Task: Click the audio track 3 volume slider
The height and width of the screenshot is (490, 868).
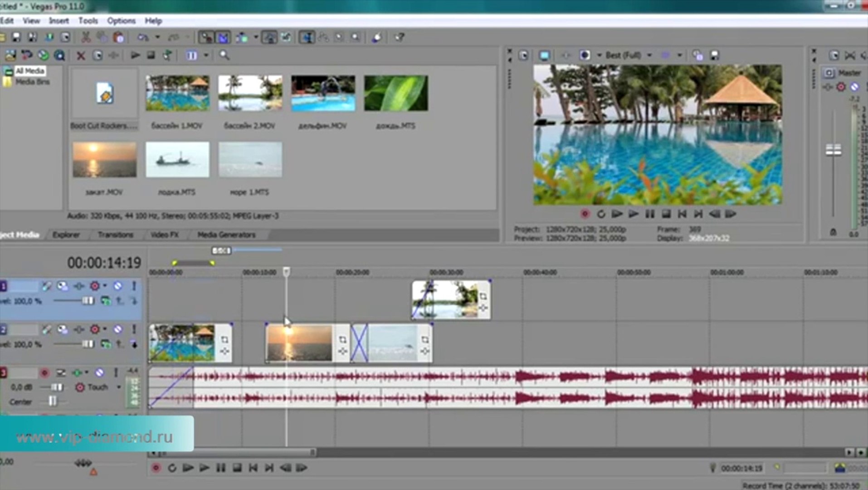Action: 57,387
